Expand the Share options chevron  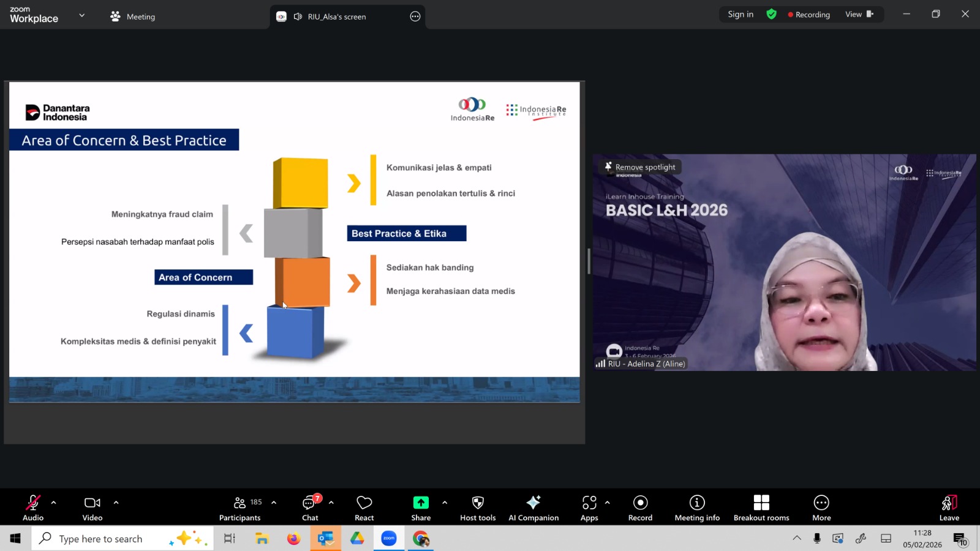(x=445, y=503)
